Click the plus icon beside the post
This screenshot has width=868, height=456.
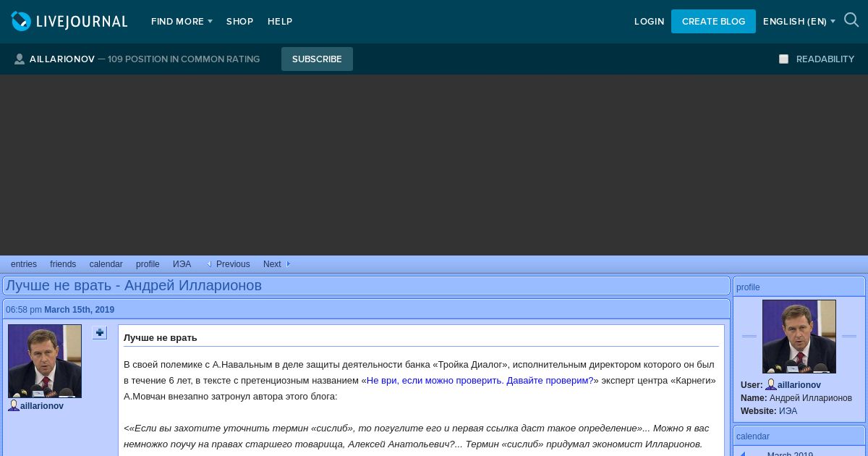100,333
